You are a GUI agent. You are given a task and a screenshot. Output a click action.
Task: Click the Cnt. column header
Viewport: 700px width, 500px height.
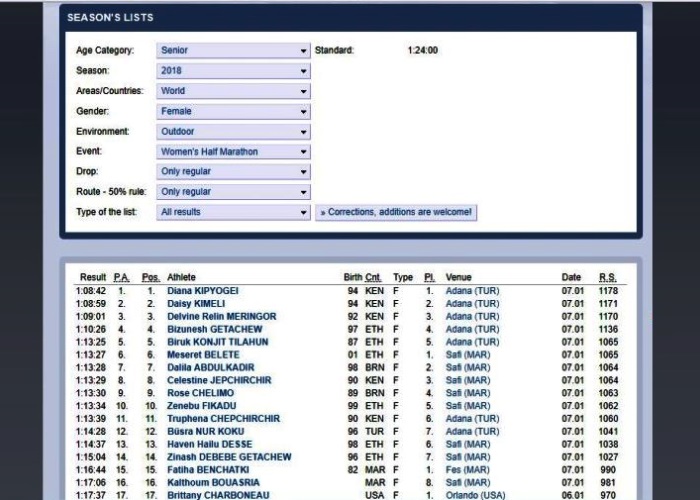(x=373, y=277)
